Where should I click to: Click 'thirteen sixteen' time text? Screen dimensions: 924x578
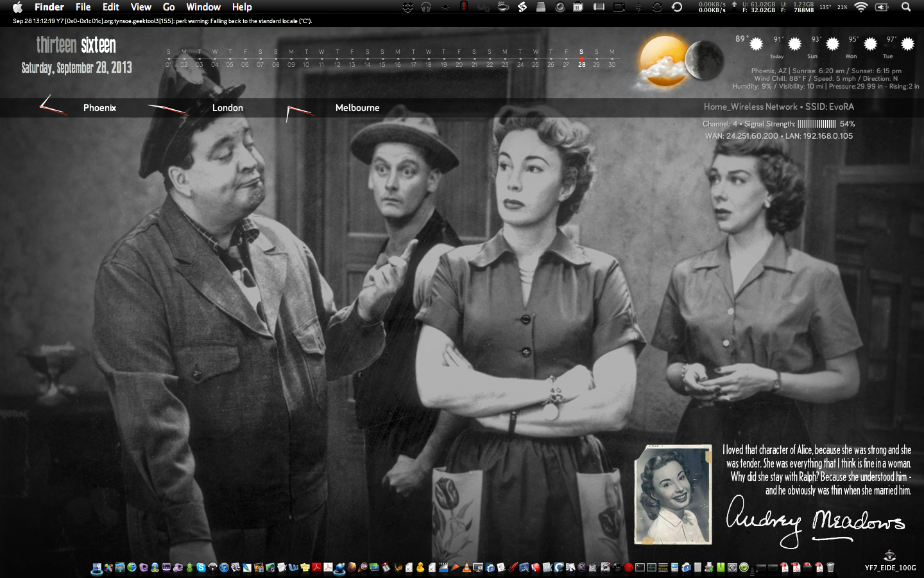coord(76,45)
